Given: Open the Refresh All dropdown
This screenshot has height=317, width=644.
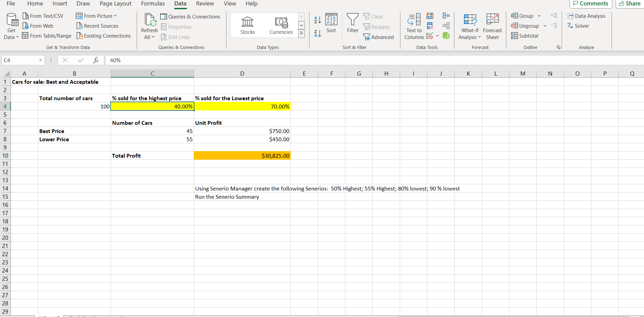Looking at the screenshot, I should (153, 37).
